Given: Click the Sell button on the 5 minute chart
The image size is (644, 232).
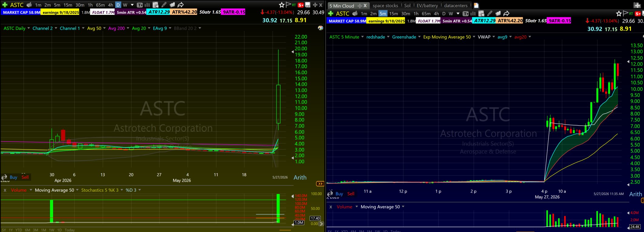Looking at the screenshot, I should (351, 194).
